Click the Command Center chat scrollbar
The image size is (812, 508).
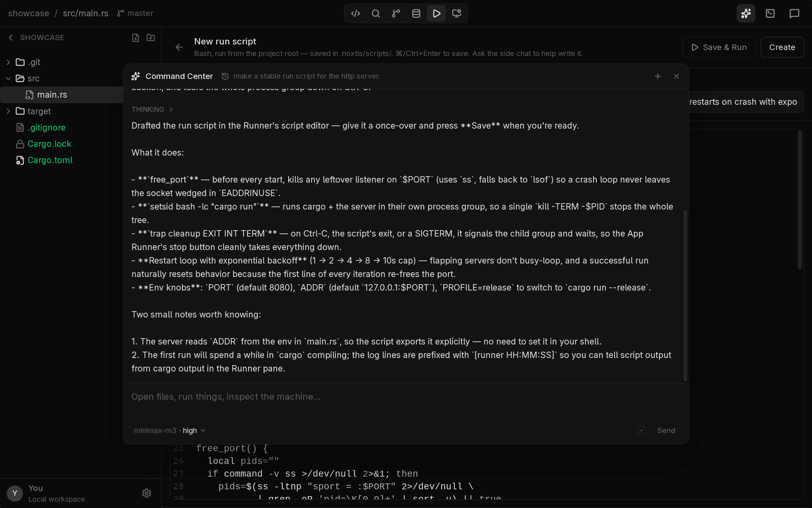(685, 296)
